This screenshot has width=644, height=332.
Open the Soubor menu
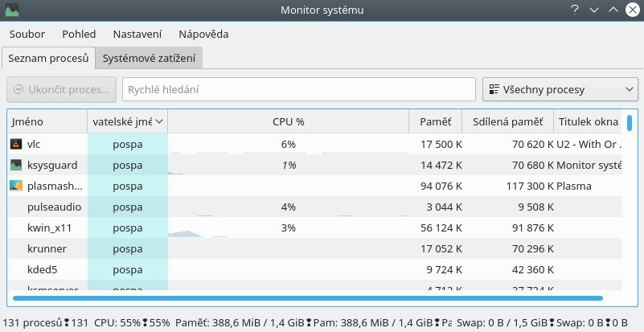pyautogui.click(x=27, y=34)
